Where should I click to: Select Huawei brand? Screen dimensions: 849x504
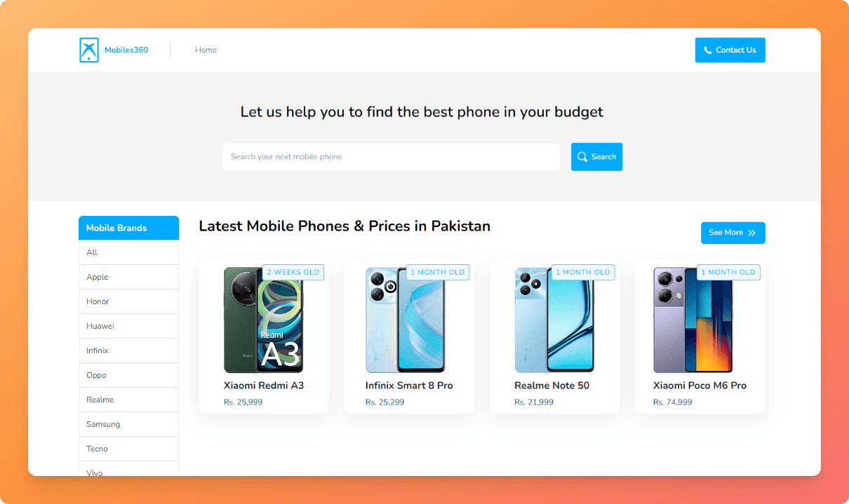tap(128, 326)
